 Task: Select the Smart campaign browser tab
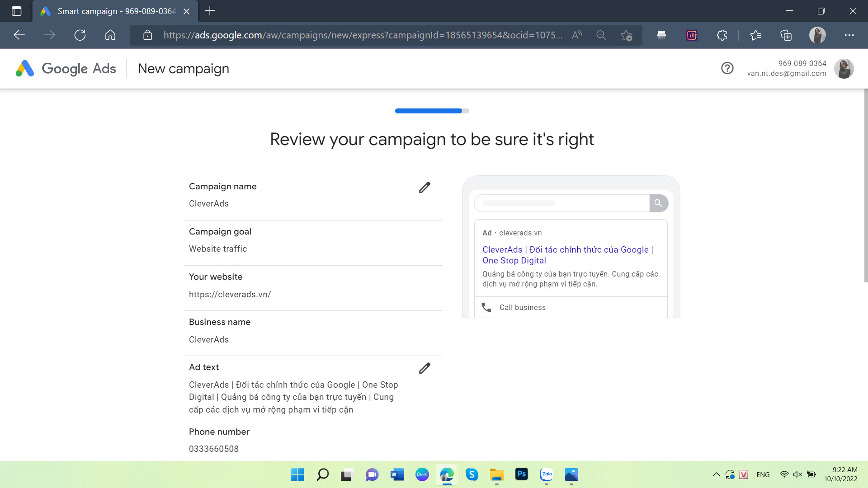115,11
